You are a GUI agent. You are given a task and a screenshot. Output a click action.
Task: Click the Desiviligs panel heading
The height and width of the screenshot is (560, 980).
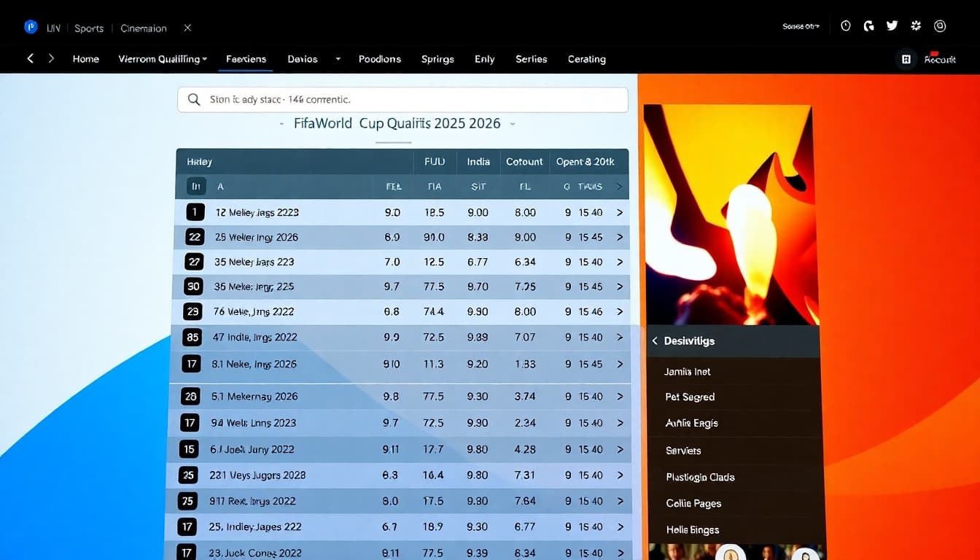coord(689,341)
